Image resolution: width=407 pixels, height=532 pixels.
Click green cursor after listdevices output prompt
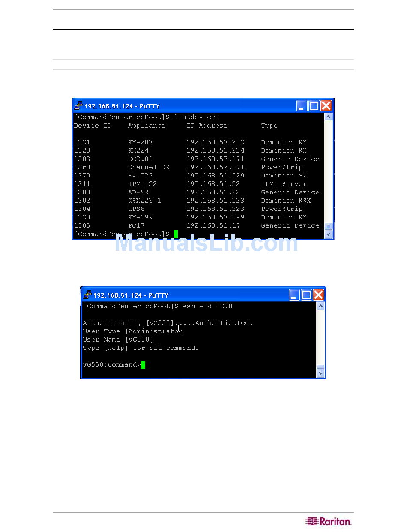coord(176,234)
